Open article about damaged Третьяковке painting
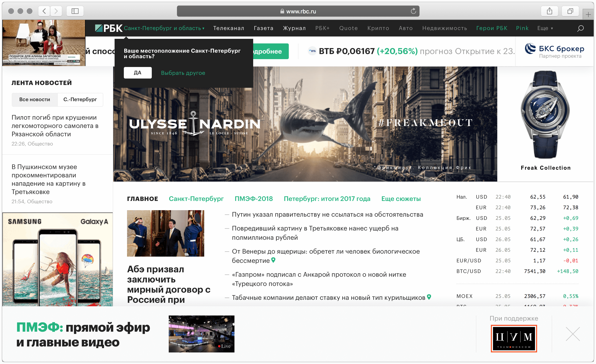Screen dimensions: 596x364 pyautogui.click(x=315, y=233)
